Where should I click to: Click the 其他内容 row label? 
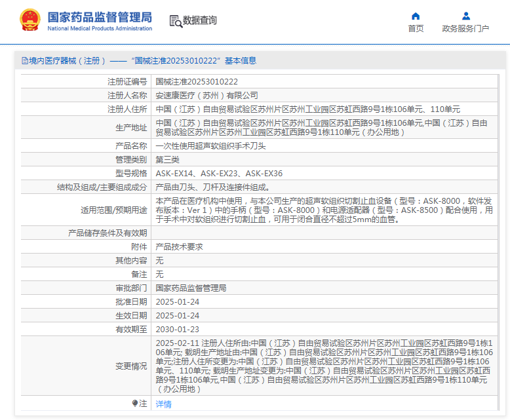point(131,260)
